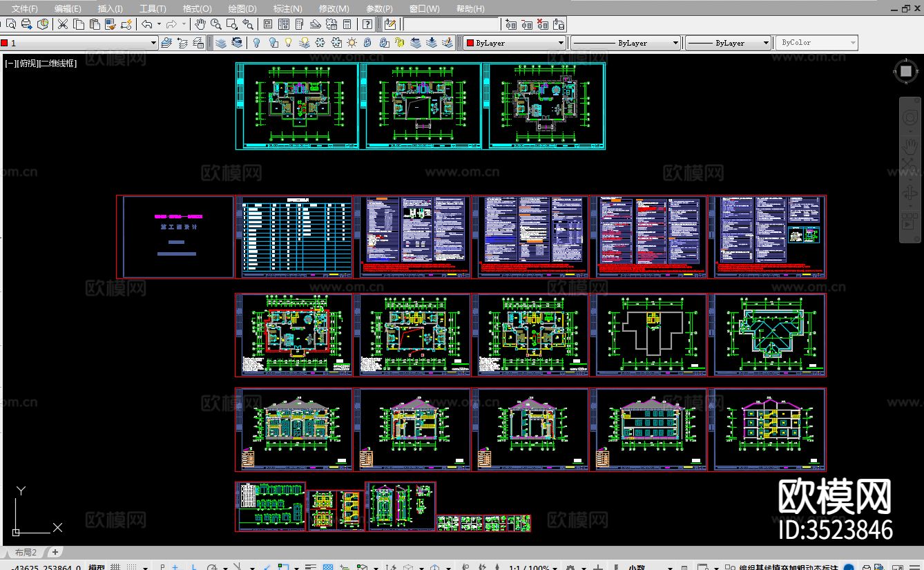Open the 修改(M) menu

click(334, 8)
